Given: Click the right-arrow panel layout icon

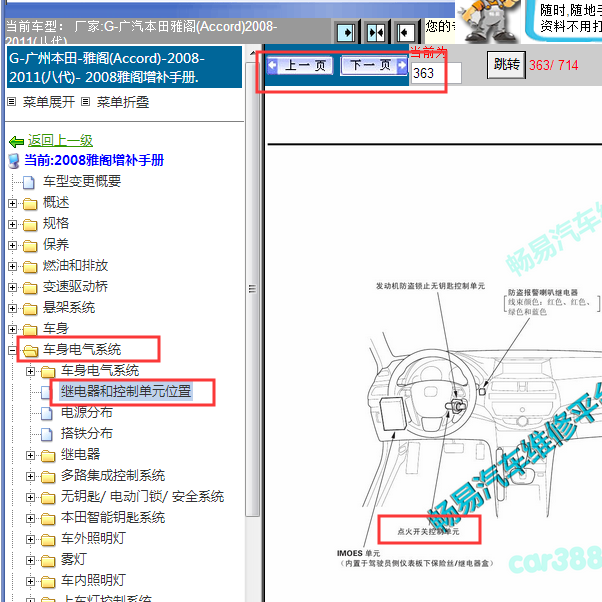Looking at the screenshot, I should pos(346,33).
